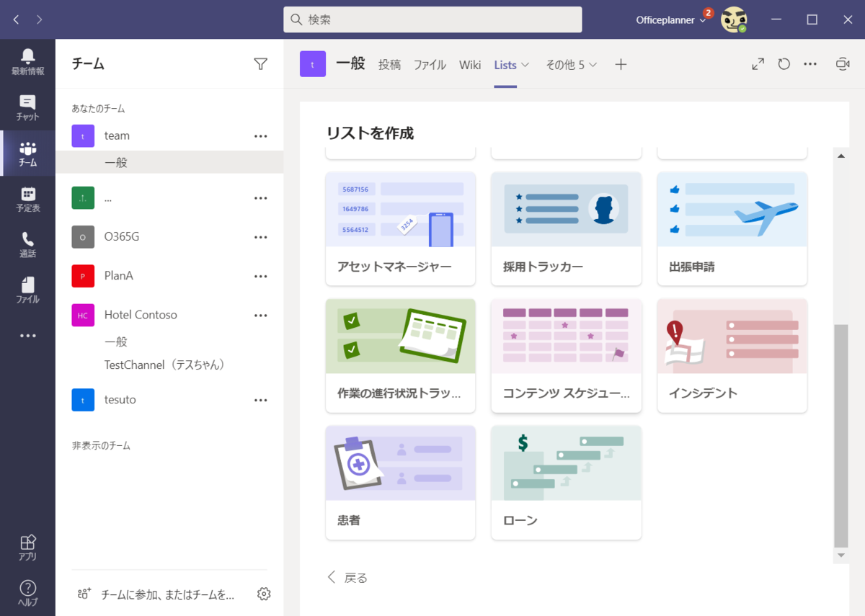The image size is (865, 616).
Task: Open more apps ellipsis in left rail
Action: [27, 336]
